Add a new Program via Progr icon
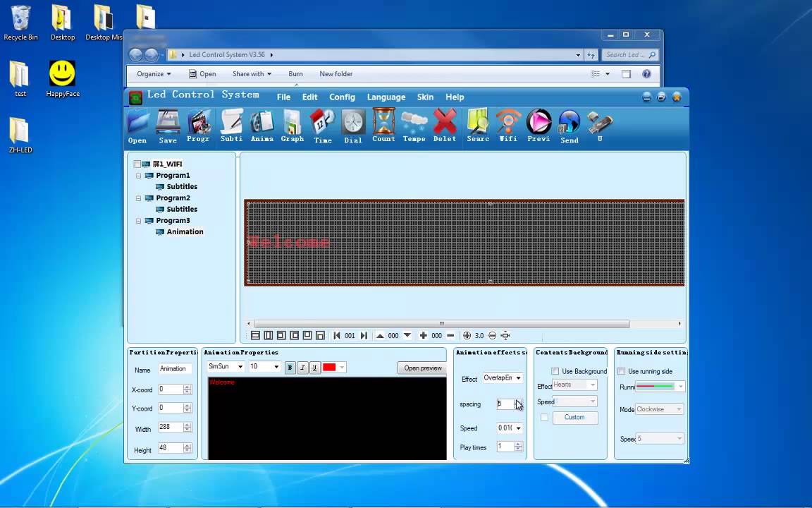 click(x=198, y=126)
